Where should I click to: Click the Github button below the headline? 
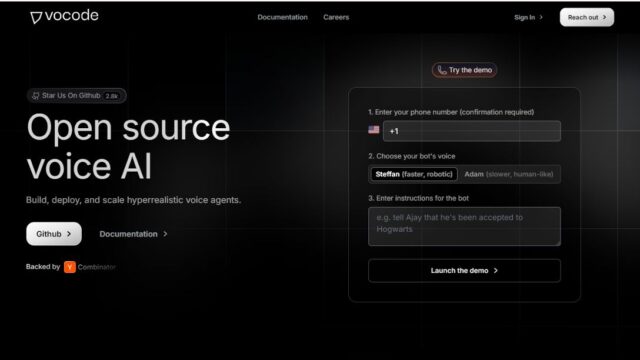click(x=54, y=234)
